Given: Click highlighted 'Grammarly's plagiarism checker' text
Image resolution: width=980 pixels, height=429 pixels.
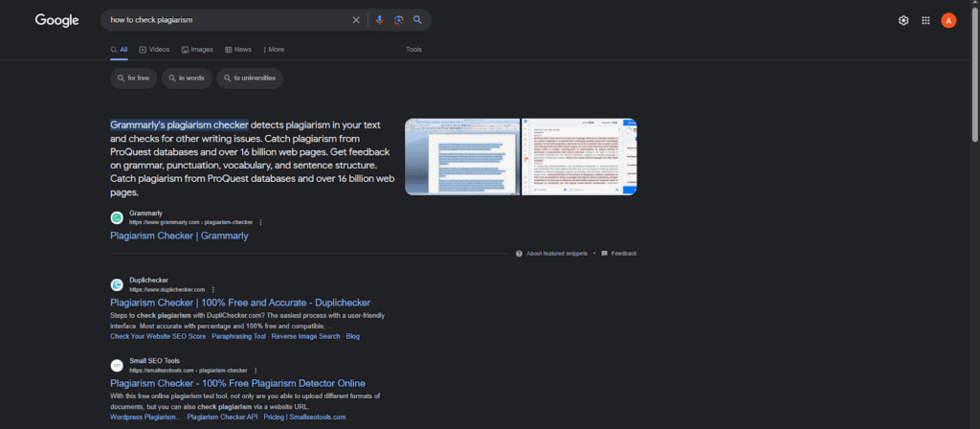Looking at the screenshot, I should 179,124.
